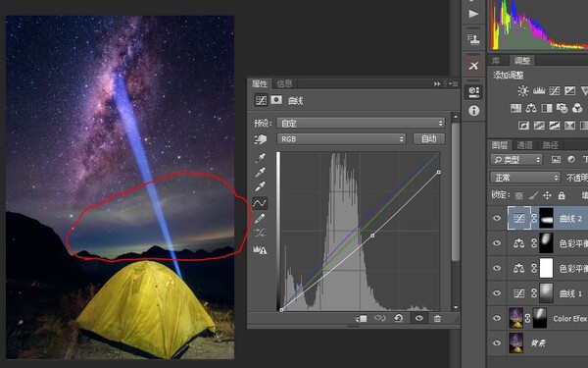
Task: Click the 曲线 1 layer mask thumbnail
Action: pos(547,292)
